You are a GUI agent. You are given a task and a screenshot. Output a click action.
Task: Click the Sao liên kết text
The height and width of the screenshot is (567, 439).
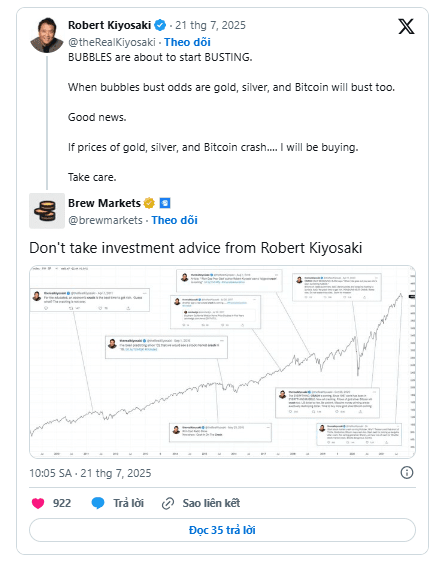(x=211, y=503)
